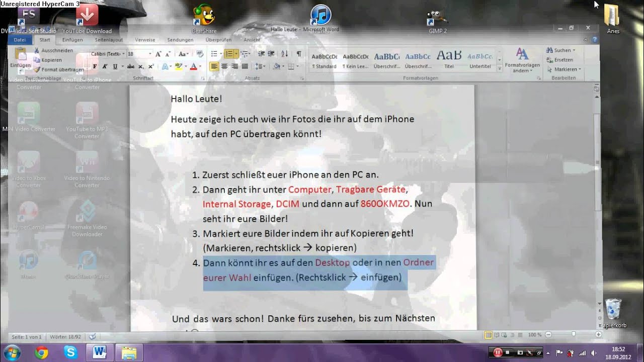Apply the Untertitel style
The height and width of the screenshot is (362, 644).
480,60
